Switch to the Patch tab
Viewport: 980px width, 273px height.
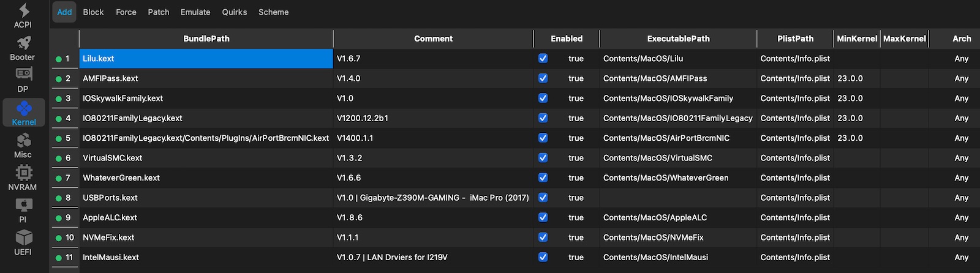pyautogui.click(x=159, y=12)
